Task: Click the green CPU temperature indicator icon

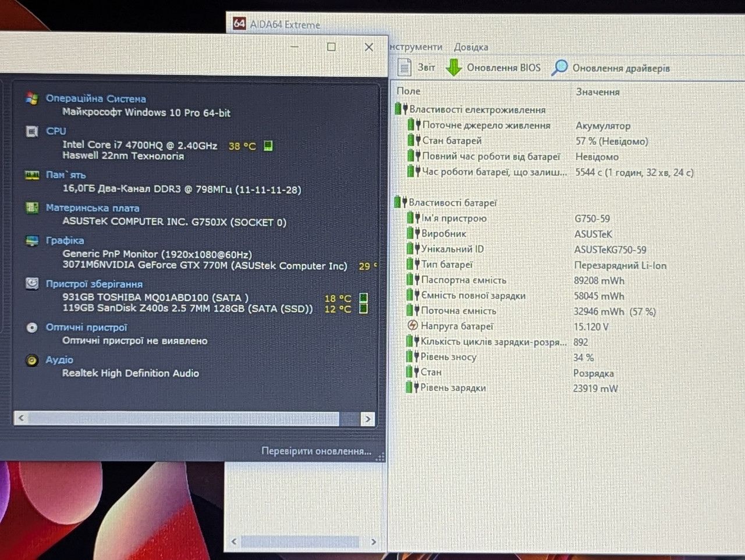Action: tap(268, 145)
